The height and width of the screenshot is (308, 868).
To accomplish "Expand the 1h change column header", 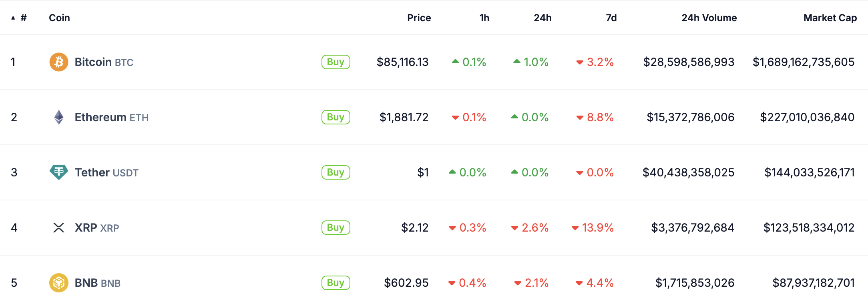I will pos(484,18).
